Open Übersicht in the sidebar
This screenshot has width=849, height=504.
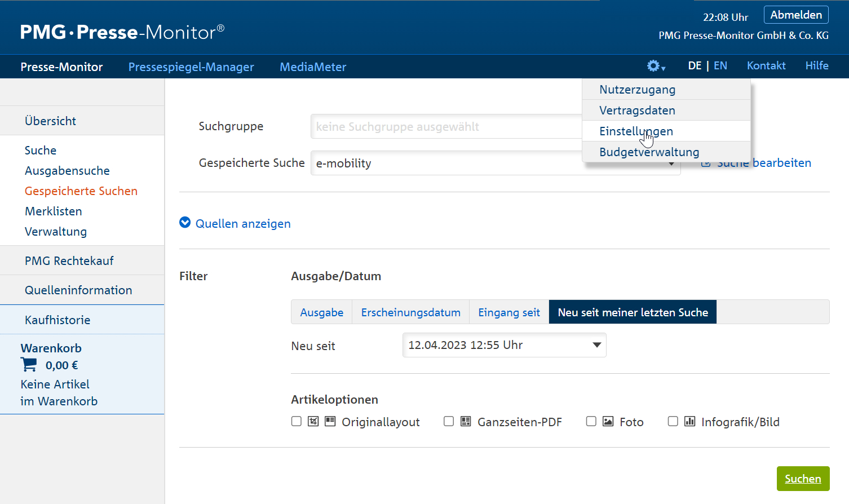pos(50,121)
